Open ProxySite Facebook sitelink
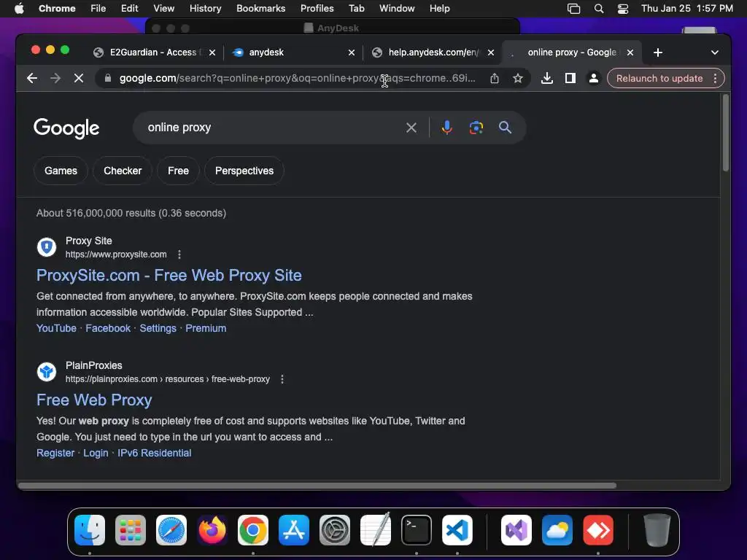Image resolution: width=747 pixels, height=560 pixels. click(x=108, y=328)
